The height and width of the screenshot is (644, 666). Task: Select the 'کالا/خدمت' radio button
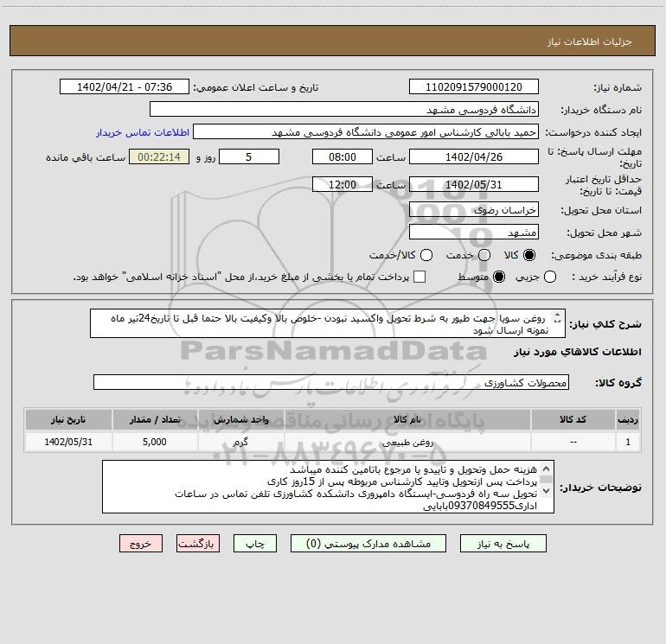[x=426, y=255]
